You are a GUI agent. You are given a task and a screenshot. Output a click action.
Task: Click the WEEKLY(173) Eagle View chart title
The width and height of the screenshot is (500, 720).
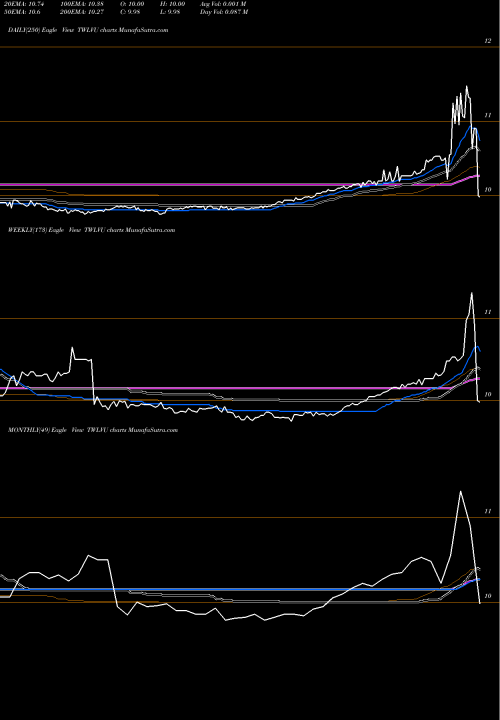pyautogui.click(x=91, y=230)
